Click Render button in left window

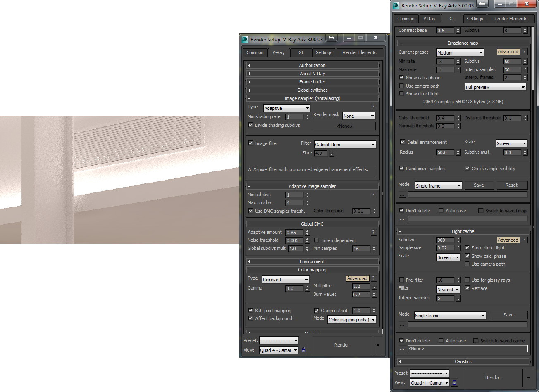pyautogui.click(x=342, y=345)
